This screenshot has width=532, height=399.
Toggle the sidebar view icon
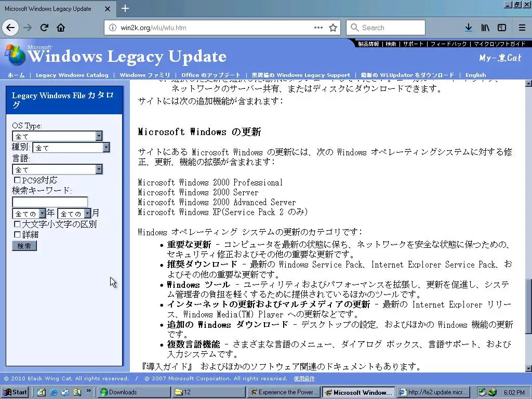pyautogui.click(x=502, y=28)
